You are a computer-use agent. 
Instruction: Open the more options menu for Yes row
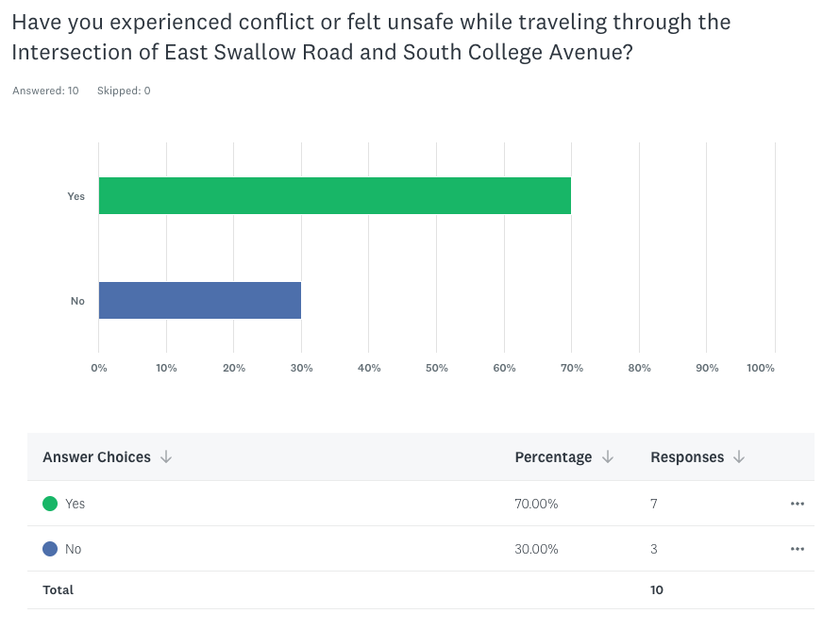click(798, 504)
